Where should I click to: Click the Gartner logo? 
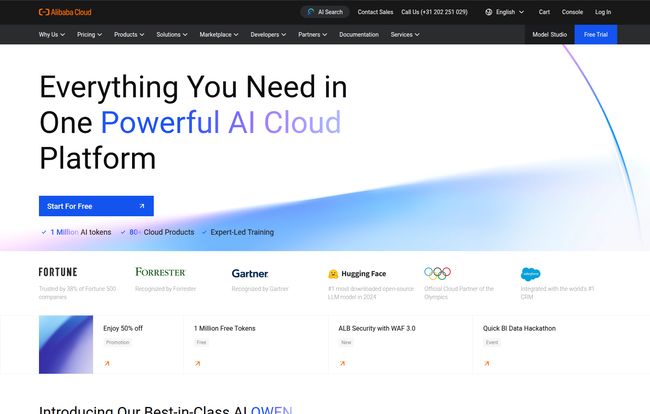[x=250, y=274]
